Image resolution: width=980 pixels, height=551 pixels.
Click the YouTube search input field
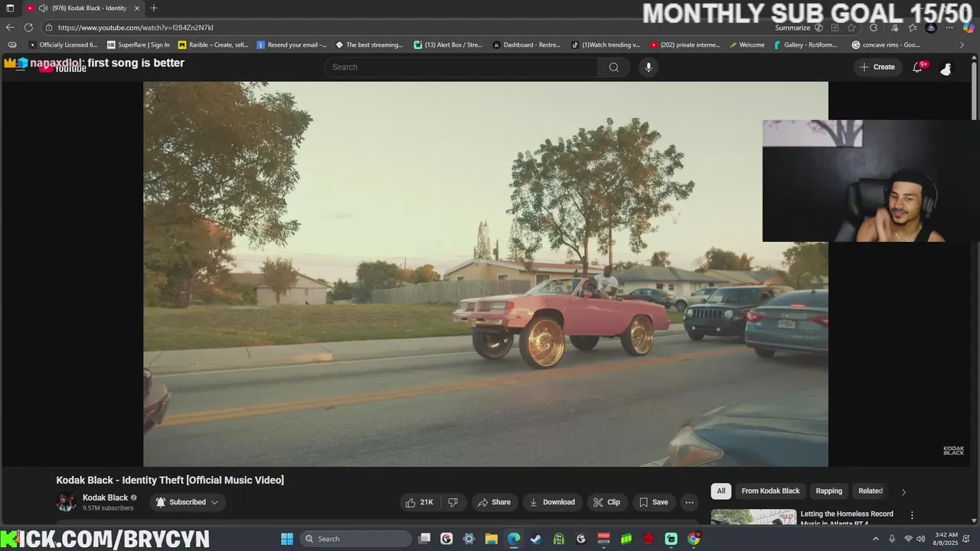pos(461,67)
